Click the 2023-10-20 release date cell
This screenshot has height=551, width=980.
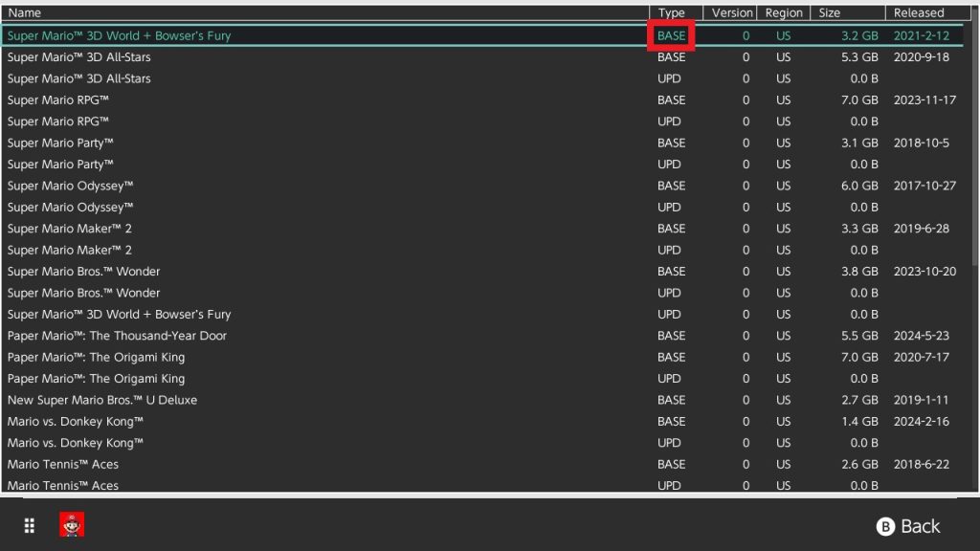click(924, 271)
